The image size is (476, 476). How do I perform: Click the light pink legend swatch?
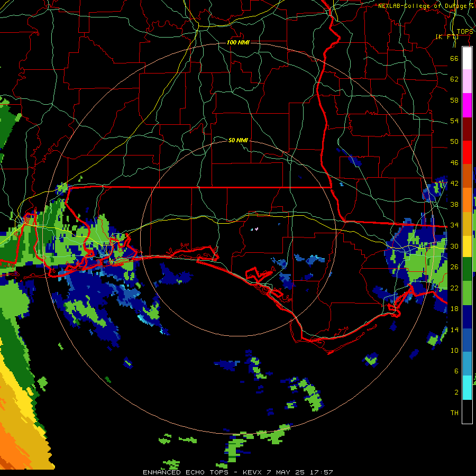(467, 81)
